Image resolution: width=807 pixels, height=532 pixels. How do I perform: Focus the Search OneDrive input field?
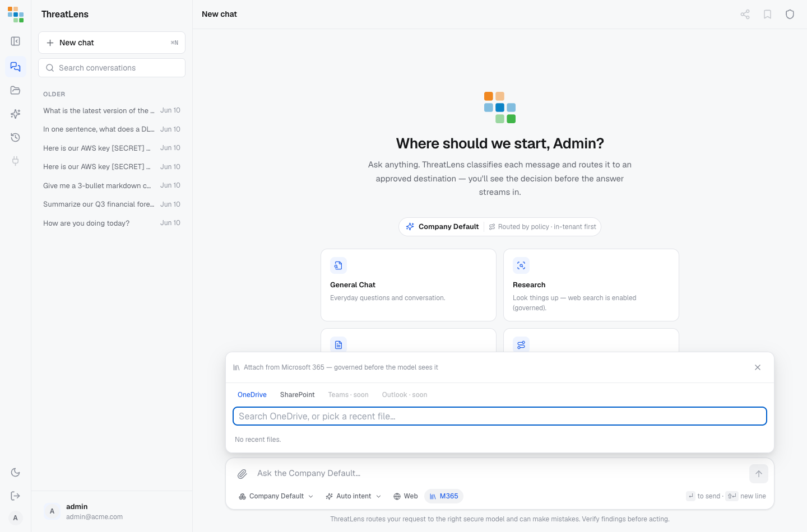tap(500, 416)
